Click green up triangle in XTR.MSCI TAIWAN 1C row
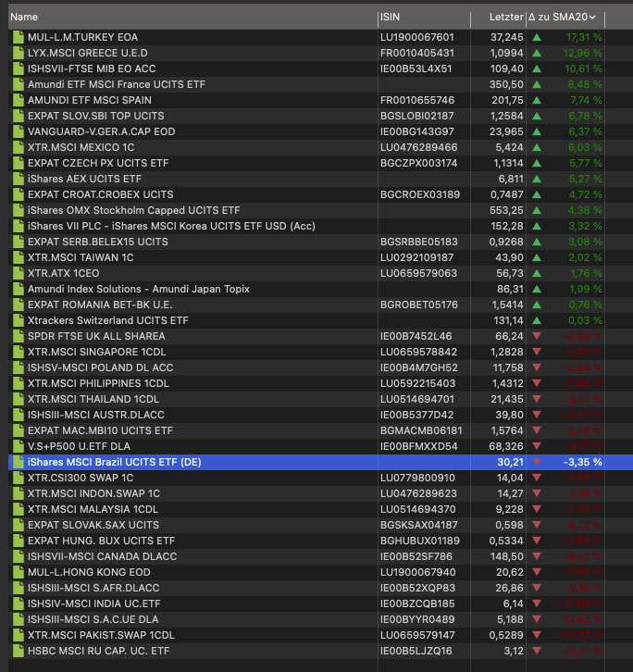633x672 pixels. [x=537, y=258]
